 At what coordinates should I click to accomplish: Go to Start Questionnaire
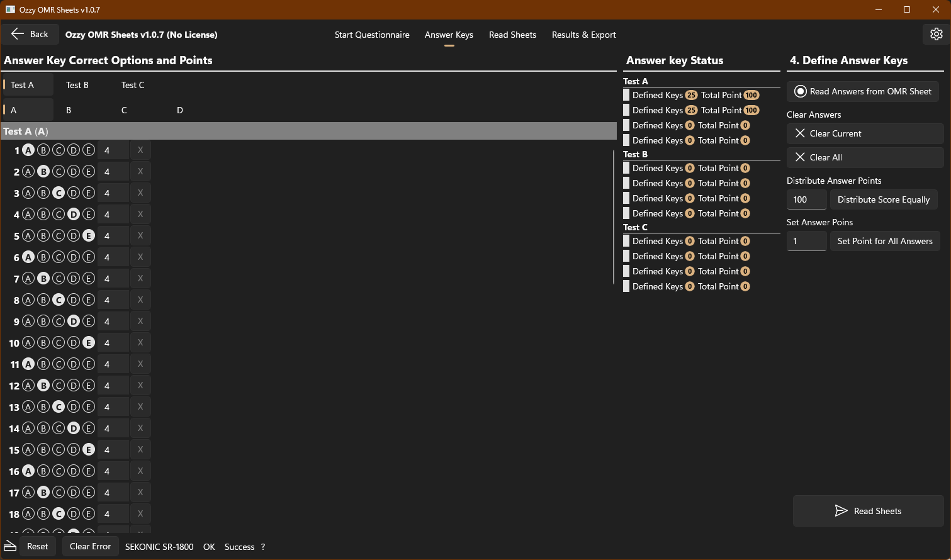tap(372, 35)
